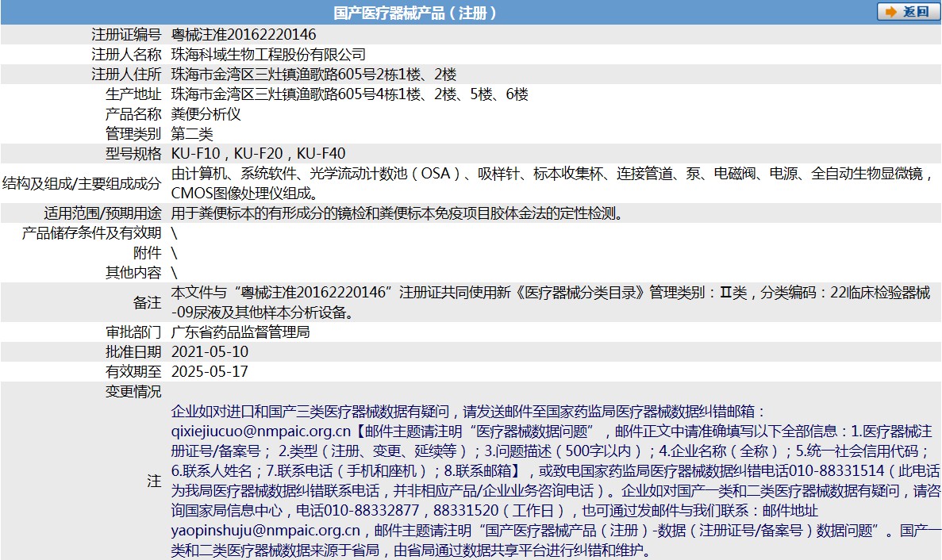The image size is (942, 560).
Task: Click management category value 第二类
Action: [192, 134]
